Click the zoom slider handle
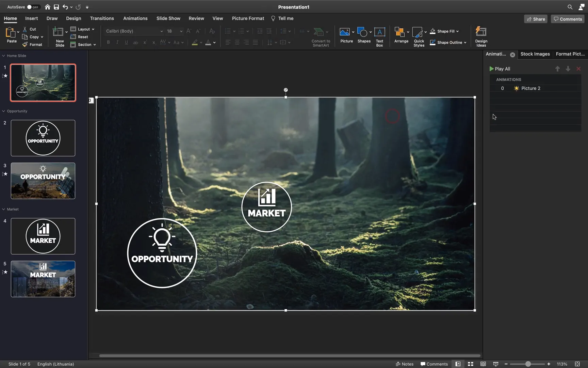This screenshot has width=588, height=368. point(528,364)
